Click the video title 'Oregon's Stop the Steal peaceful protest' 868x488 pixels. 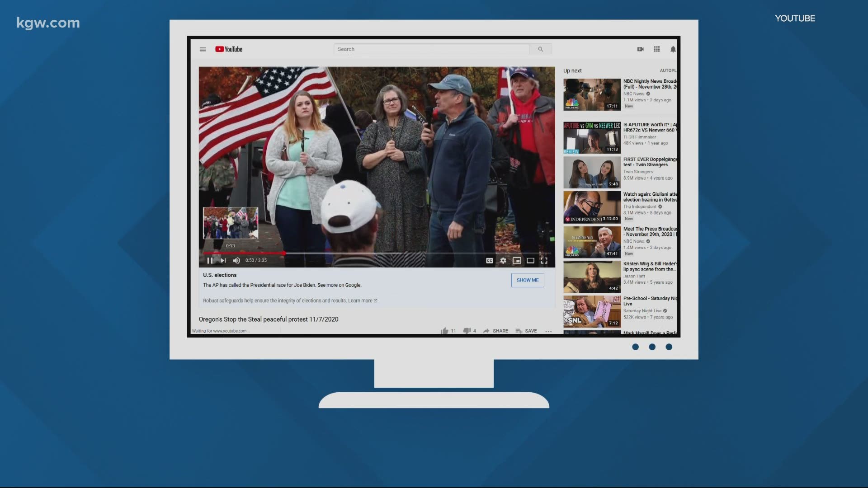269,319
